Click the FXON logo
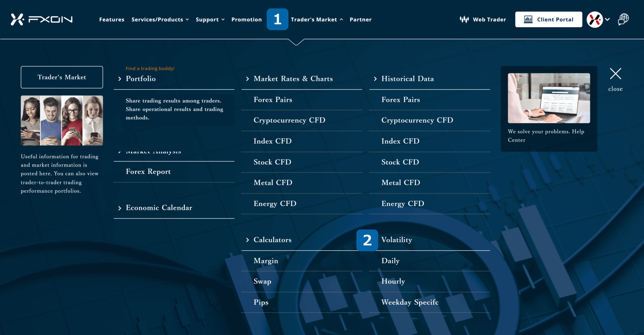644x335 pixels. (42, 19)
